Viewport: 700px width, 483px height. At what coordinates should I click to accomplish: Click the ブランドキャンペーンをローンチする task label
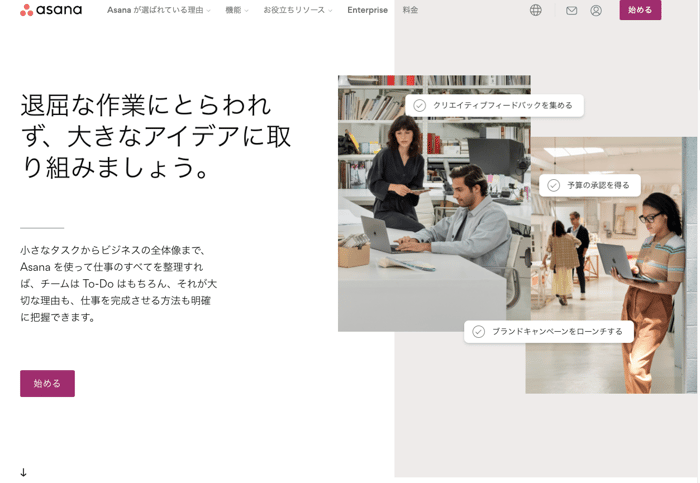click(557, 332)
